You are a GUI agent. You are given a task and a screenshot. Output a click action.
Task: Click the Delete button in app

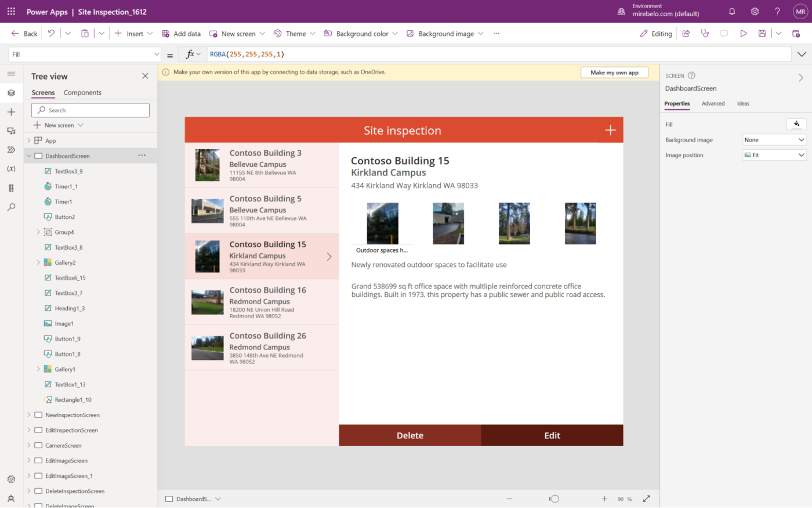pyautogui.click(x=410, y=435)
